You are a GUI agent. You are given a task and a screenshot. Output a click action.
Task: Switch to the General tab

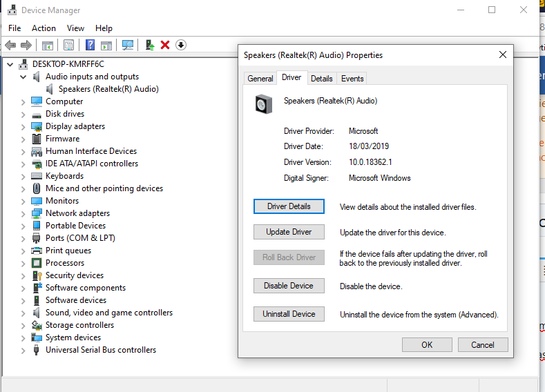point(260,79)
